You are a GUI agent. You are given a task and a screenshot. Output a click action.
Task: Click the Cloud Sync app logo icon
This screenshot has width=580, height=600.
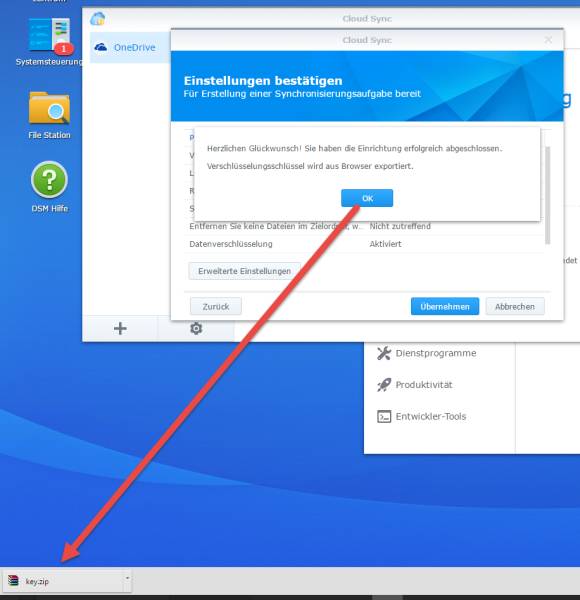(x=98, y=18)
